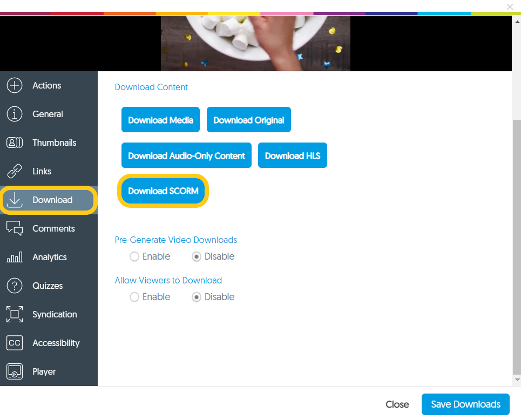
Task: Open the Links tab
Action: (x=49, y=171)
